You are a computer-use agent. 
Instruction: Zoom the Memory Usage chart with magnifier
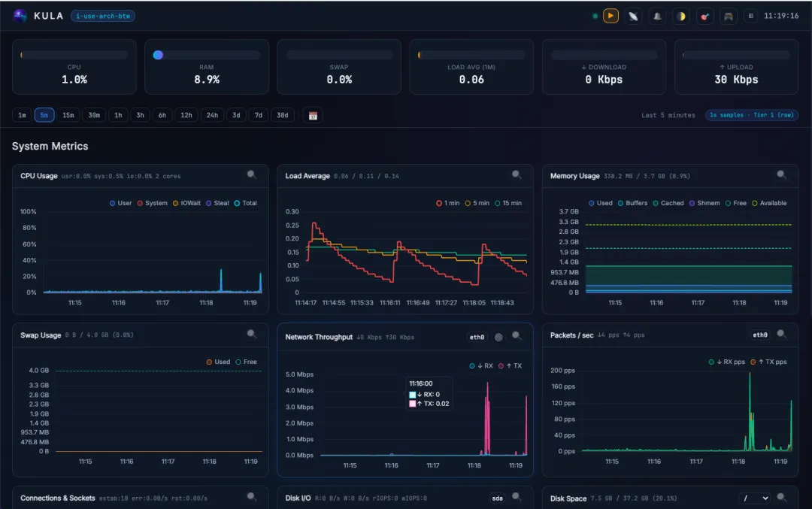click(x=781, y=175)
